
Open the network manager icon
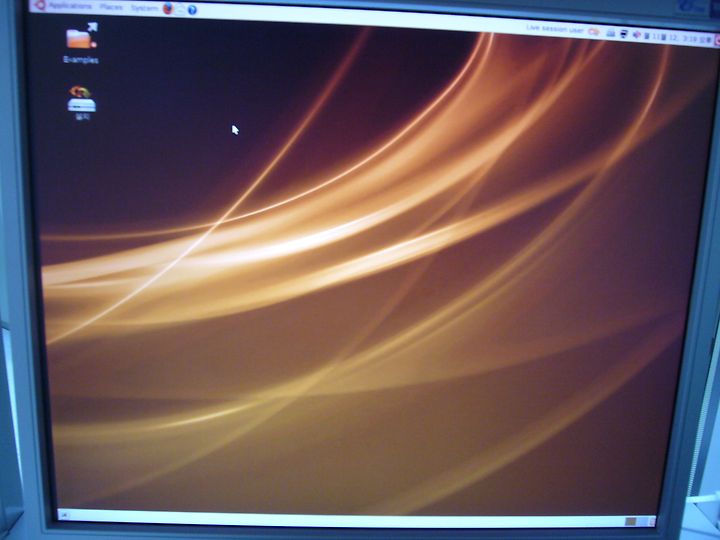(624, 34)
